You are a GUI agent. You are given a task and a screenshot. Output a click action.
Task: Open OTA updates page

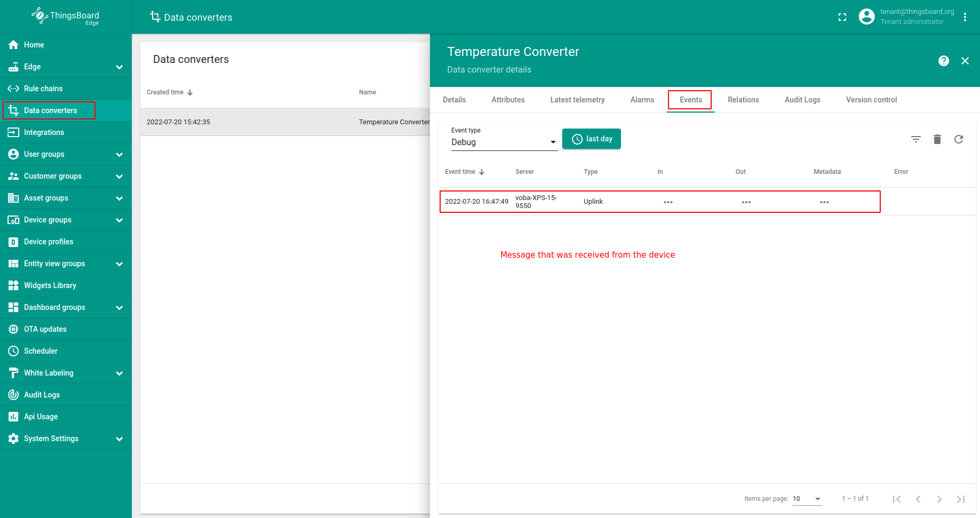click(66, 329)
